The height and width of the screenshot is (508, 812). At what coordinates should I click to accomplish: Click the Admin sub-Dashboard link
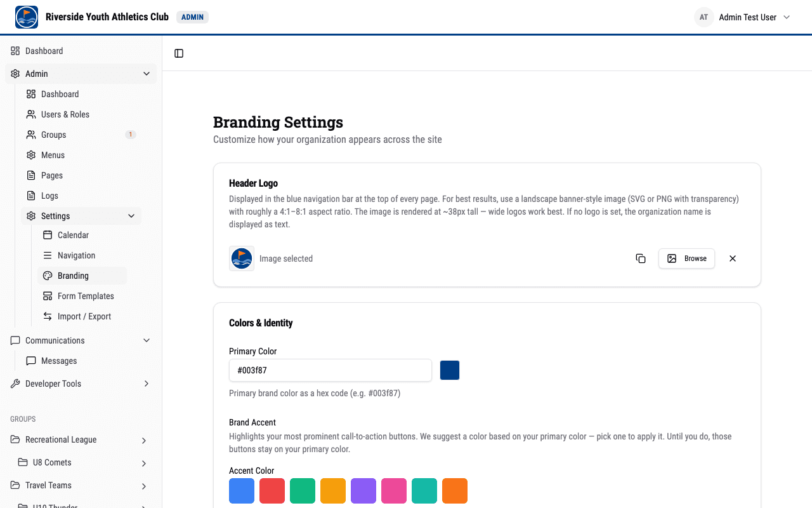point(81,94)
